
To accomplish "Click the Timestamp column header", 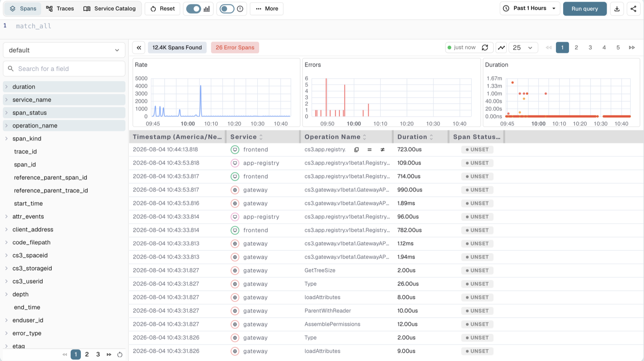I will pyautogui.click(x=177, y=137).
